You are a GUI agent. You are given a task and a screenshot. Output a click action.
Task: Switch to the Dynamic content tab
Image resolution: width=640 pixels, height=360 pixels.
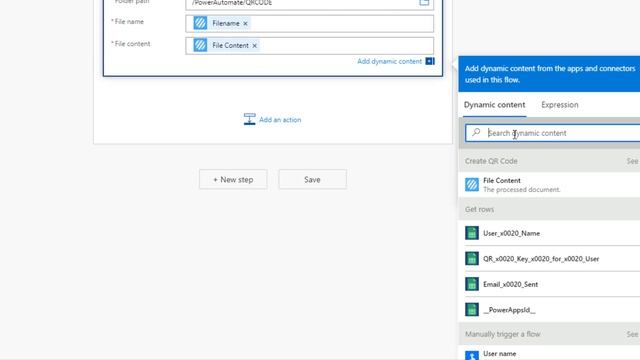point(494,105)
